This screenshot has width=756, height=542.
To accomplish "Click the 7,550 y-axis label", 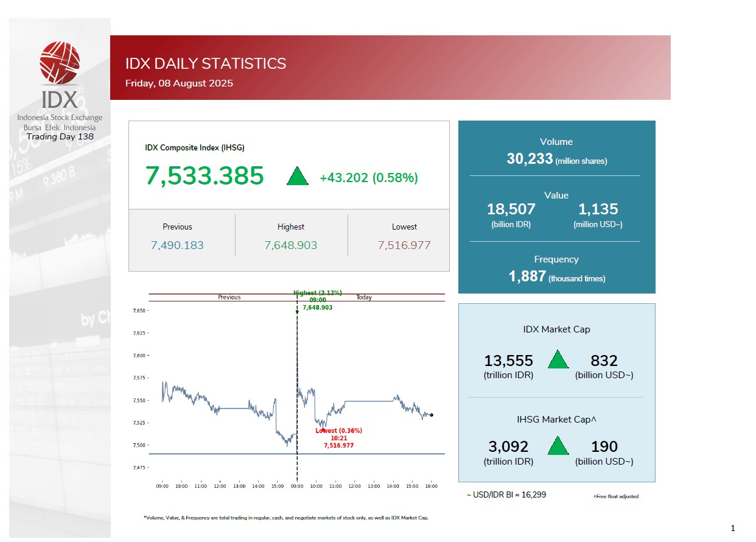I will (x=139, y=401).
